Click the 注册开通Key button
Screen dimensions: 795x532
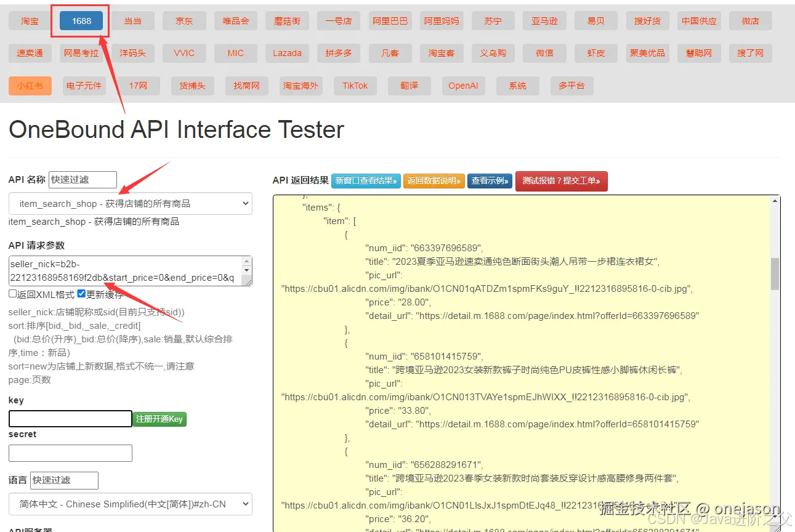pos(159,419)
